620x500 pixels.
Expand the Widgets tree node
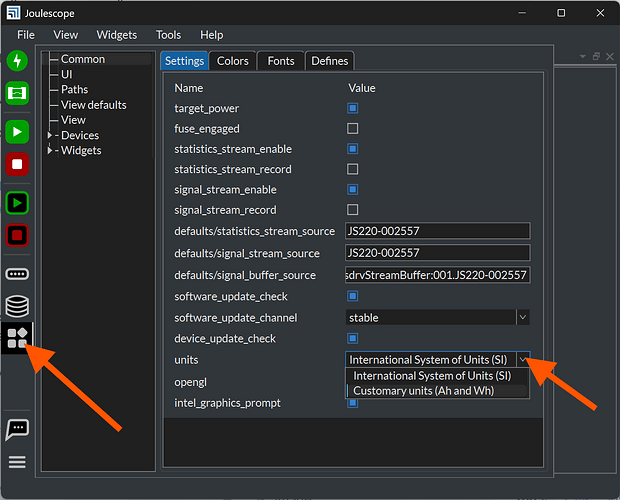[49, 150]
